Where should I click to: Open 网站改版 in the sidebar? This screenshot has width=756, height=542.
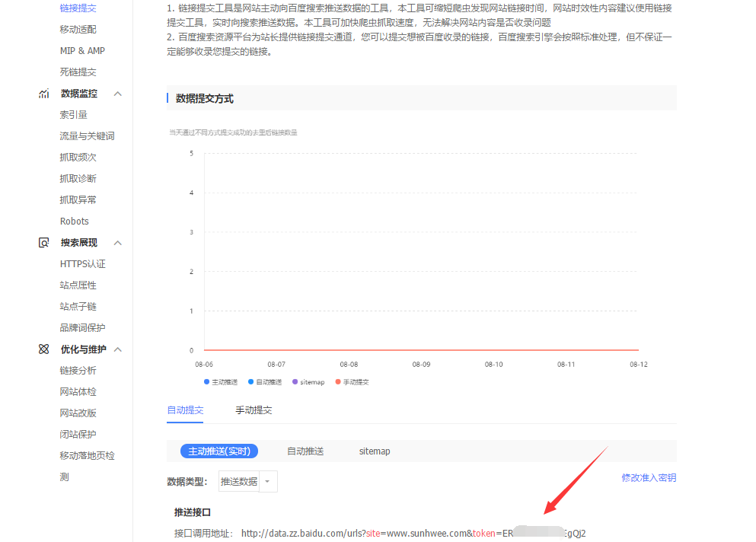coord(78,413)
